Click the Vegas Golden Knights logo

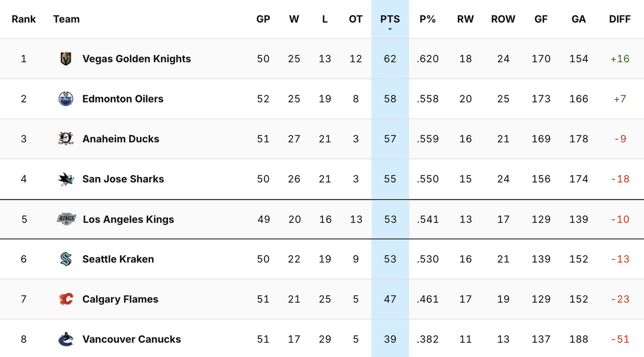(x=66, y=58)
